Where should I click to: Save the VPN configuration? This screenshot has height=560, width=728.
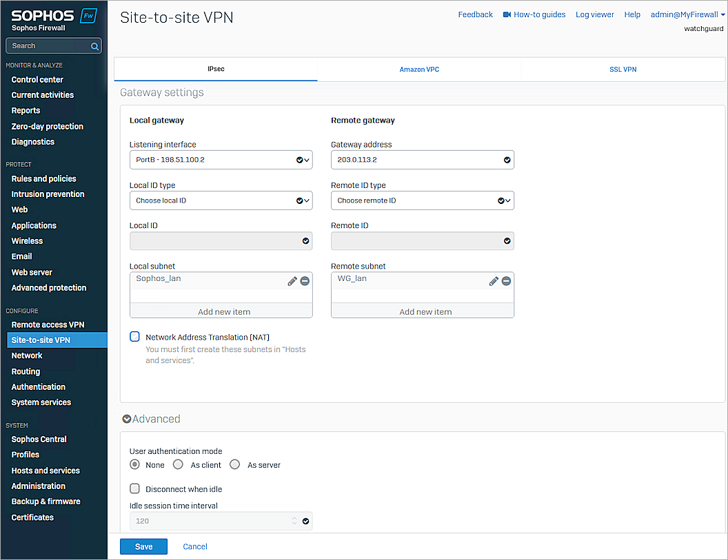coord(143,546)
